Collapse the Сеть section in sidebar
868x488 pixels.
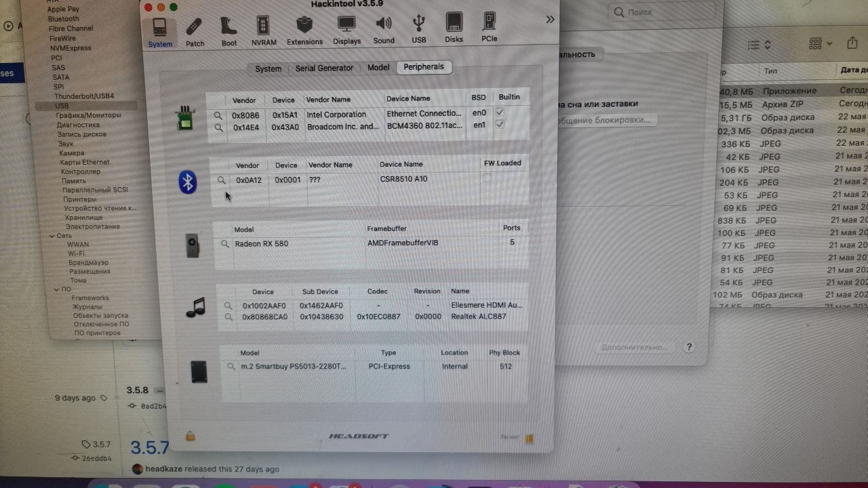(x=52, y=236)
